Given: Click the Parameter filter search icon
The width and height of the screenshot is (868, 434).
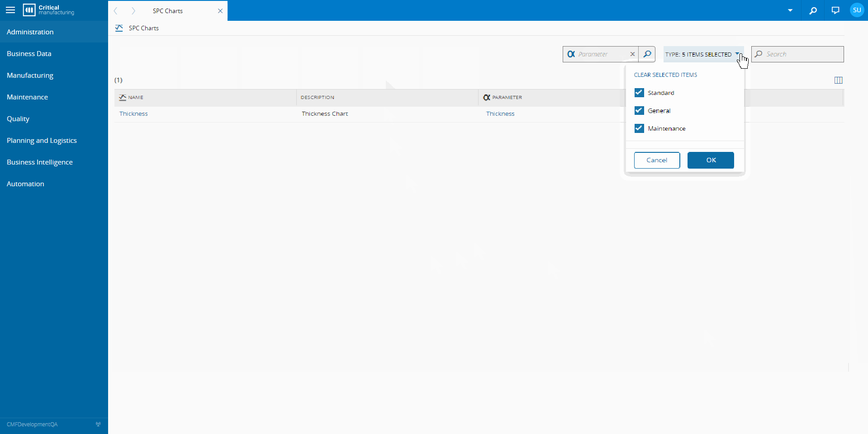Looking at the screenshot, I should coord(647,54).
